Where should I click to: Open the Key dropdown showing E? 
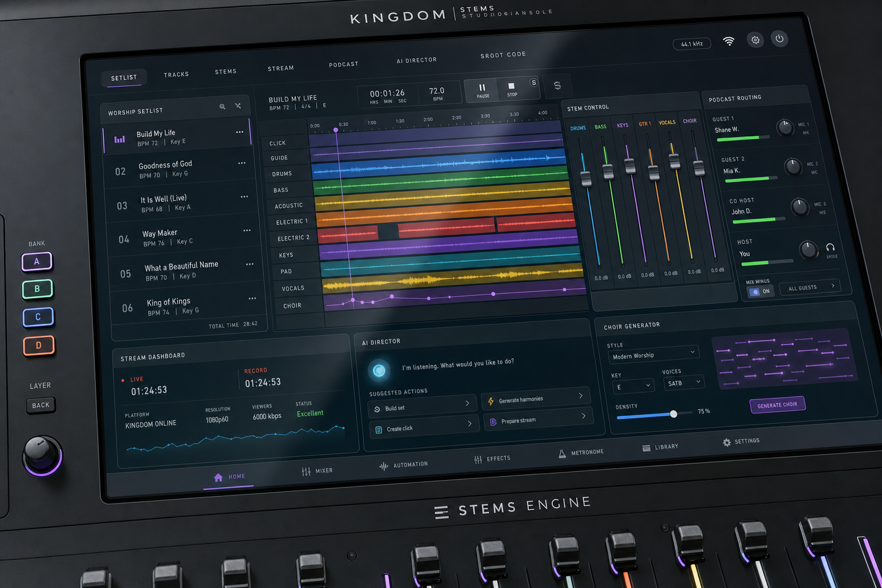tap(633, 386)
